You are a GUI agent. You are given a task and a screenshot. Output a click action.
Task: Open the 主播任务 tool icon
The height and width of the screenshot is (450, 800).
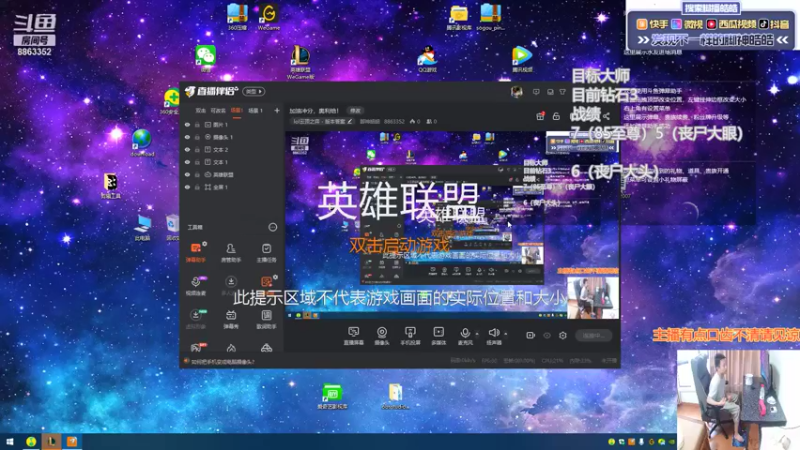266,253
